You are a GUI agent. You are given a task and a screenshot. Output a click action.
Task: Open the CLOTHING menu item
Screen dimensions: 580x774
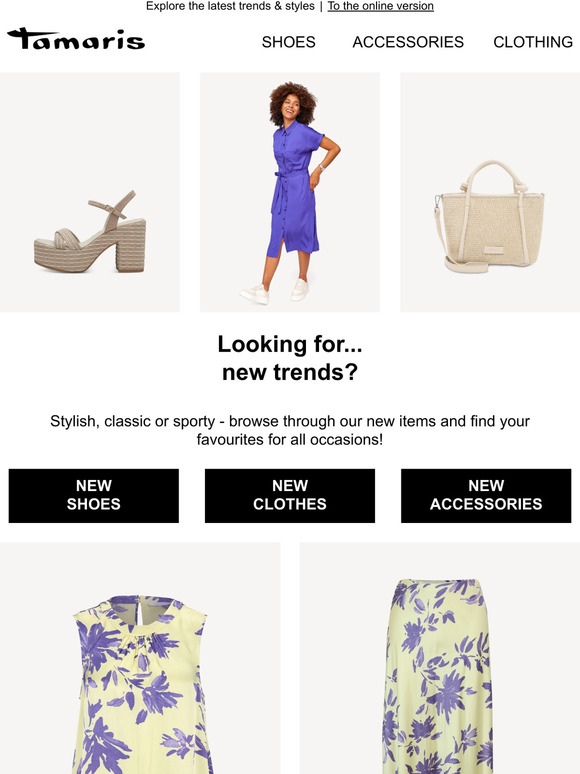(x=533, y=42)
